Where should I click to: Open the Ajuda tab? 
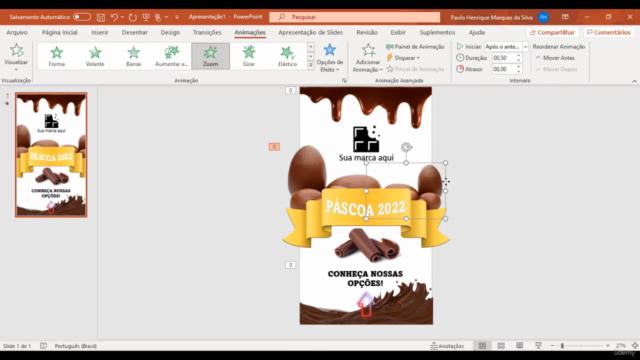click(477, 32)
